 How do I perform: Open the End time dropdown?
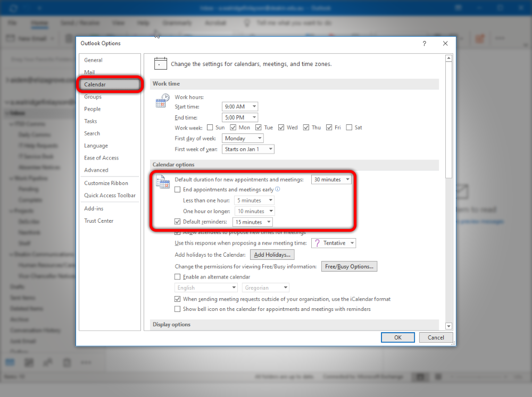240,117
